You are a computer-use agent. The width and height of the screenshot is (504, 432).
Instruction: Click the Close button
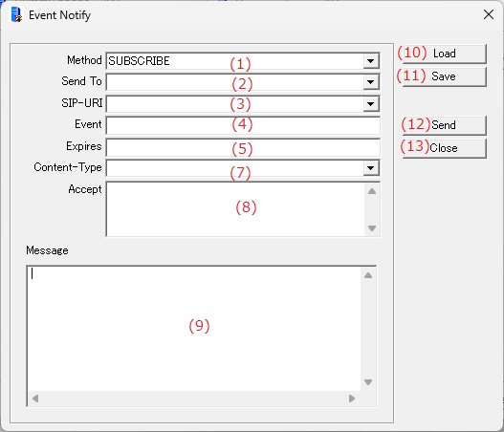[444, 148]
